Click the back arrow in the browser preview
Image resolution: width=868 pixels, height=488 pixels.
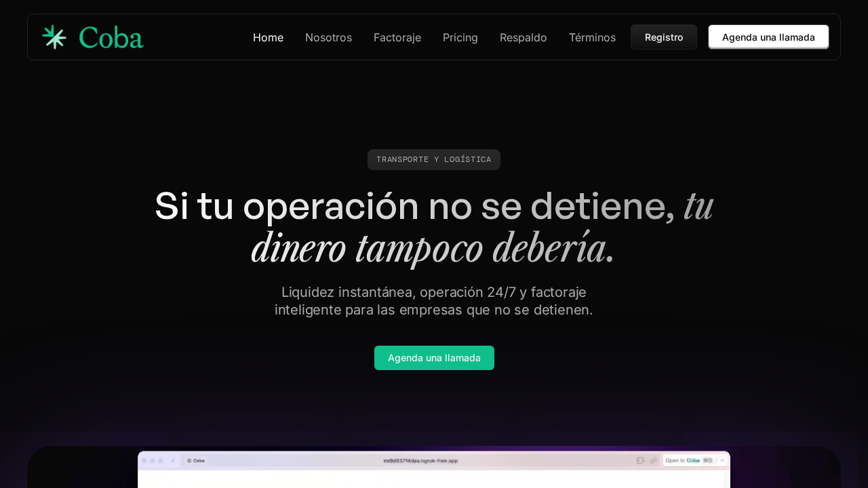(174, 460)
